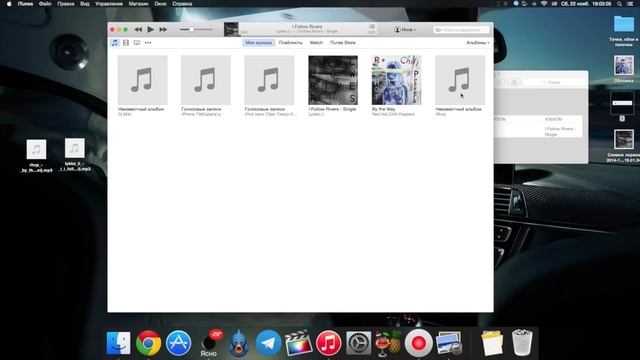Adjust the iTunes volume slider
Image resolution: width=640 pixels, height=360 pixels.
point(196,29)
